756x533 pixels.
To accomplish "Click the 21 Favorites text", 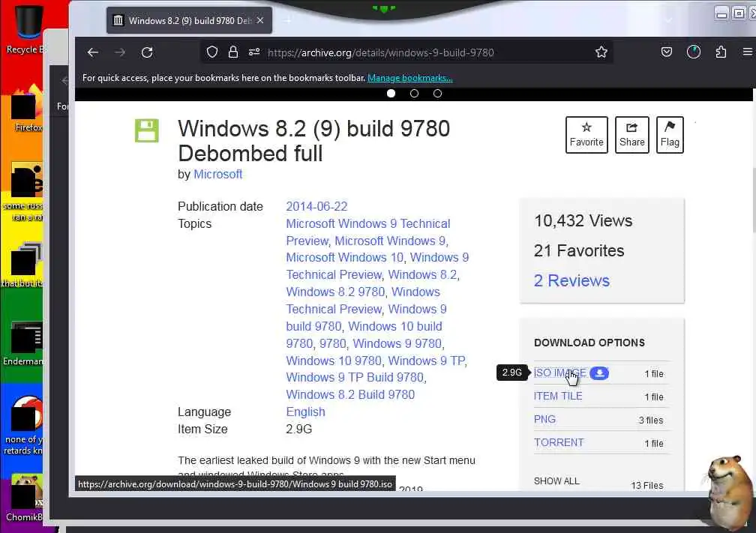I will 578,250.
